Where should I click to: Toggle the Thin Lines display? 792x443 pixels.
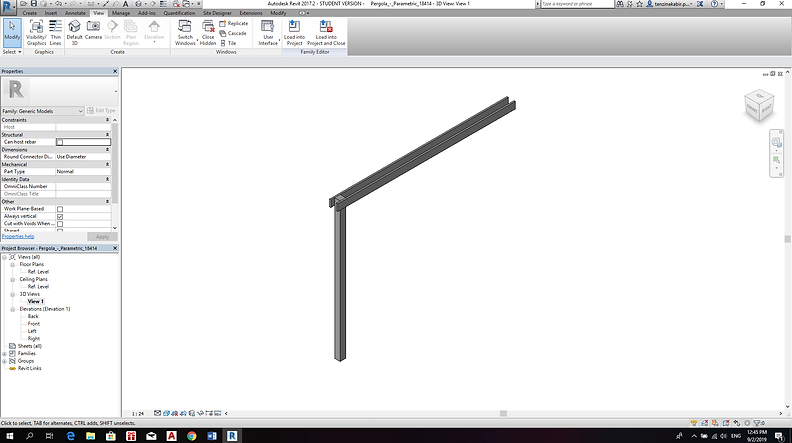click(56, 33)
